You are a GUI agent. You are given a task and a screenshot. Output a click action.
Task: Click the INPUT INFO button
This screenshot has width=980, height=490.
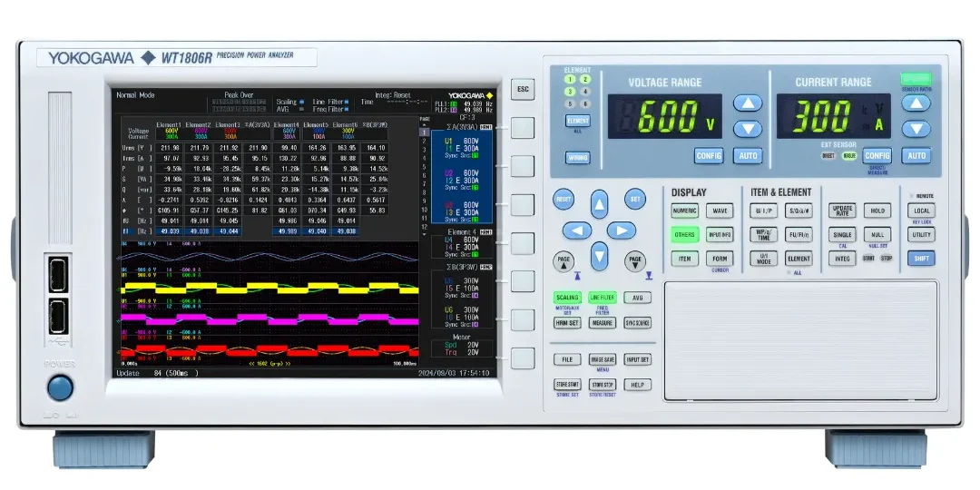(720, 235)
